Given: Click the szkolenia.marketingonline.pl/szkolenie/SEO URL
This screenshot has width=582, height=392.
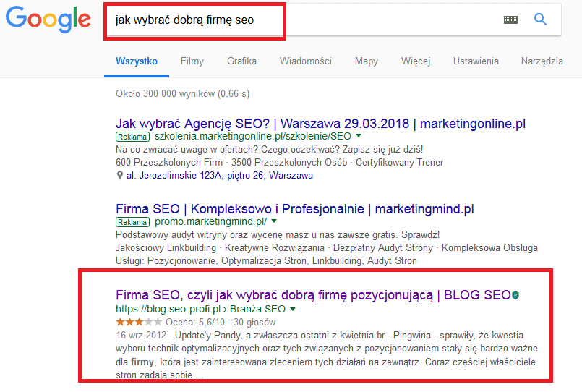Looking at the screenshot, I should click(253, 136).
